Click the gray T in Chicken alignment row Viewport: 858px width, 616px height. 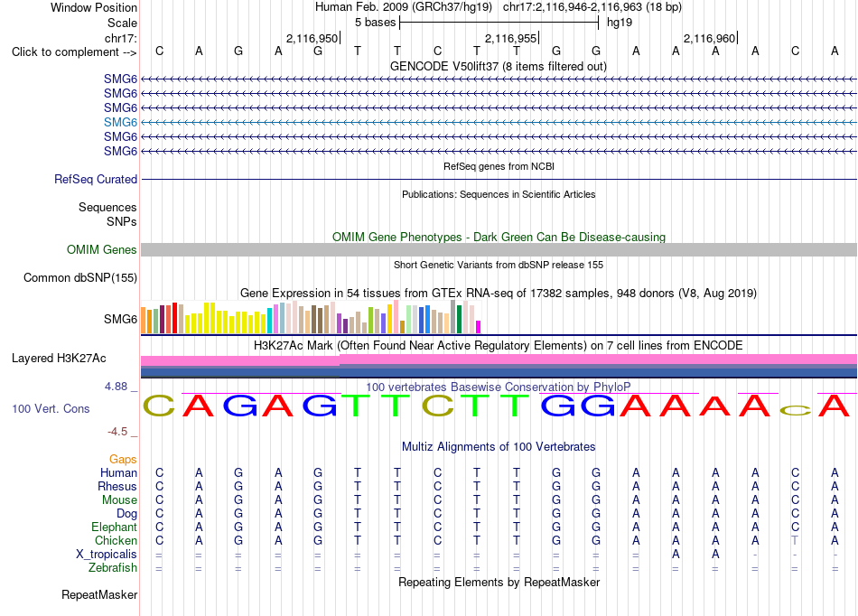pyautogui.click(x=795, y=540)
